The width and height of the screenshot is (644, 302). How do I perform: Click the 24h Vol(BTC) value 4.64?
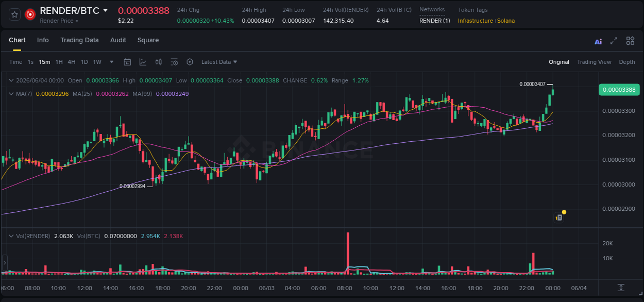[x=383, y=21]
